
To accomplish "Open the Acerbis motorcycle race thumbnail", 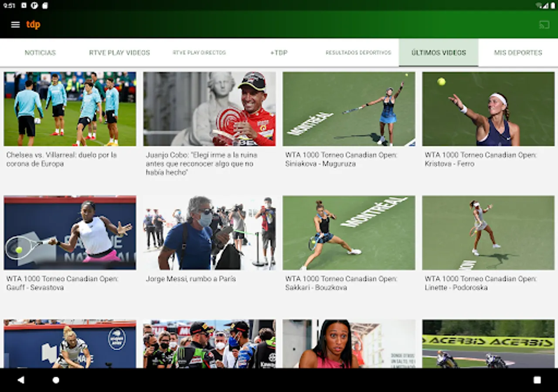I will (x=488, y=344).
